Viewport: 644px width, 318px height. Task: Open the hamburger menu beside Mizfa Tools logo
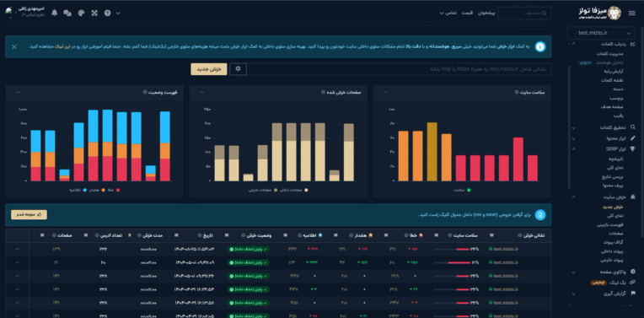click(x=631, y=13)
